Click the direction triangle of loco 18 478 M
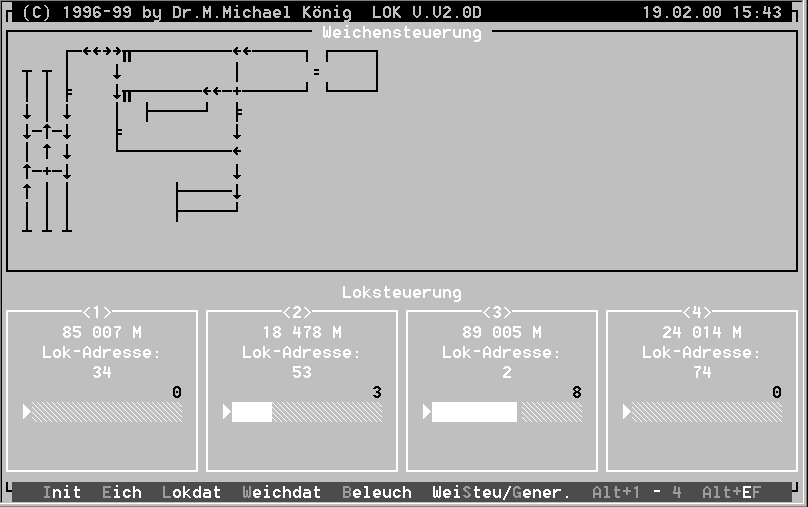Viewport: 808px width, 507px height. point(226,412)
